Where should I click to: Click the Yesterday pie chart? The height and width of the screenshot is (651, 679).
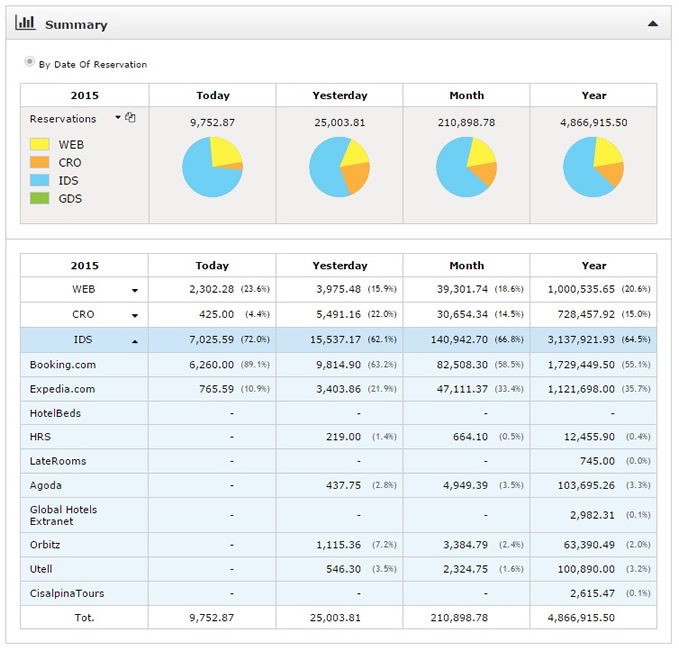[339, 167]
